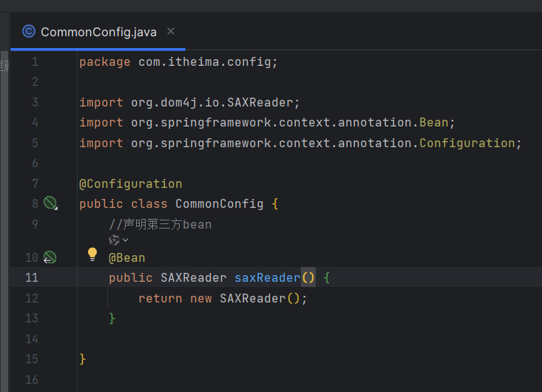The width and height of the screenshot is (542, 392).
Task: Click the class file icon on the CommonConfig.java tab
Action: click(x=29, y=31)
